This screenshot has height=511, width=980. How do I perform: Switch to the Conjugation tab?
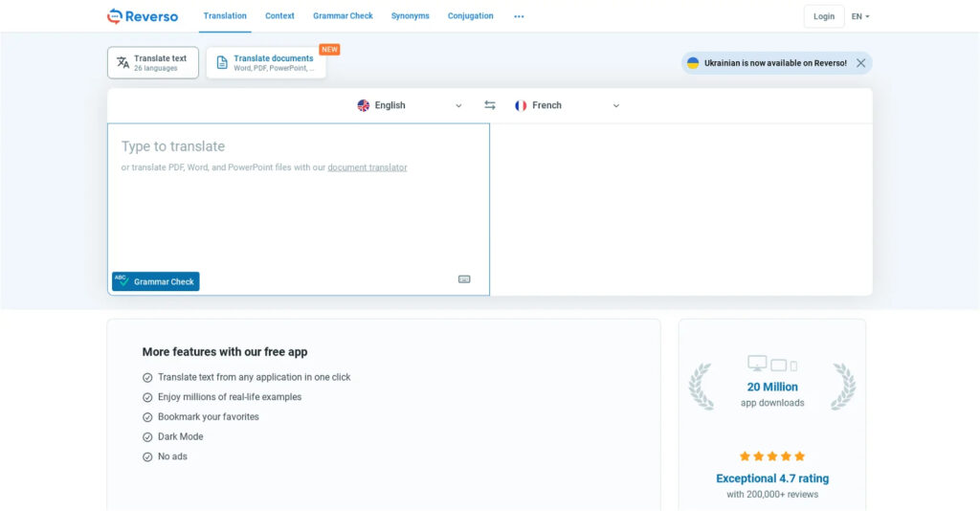pos(471,16)
